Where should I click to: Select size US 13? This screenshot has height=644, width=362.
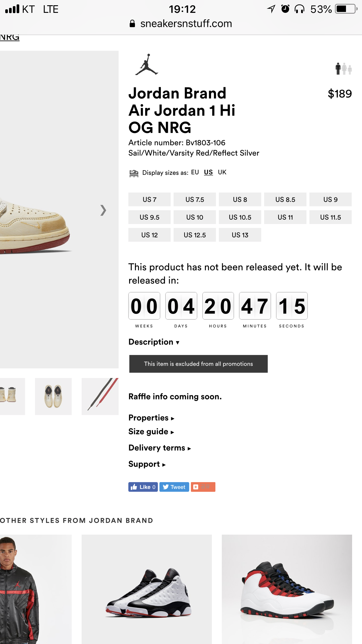(x=240, y=235)
